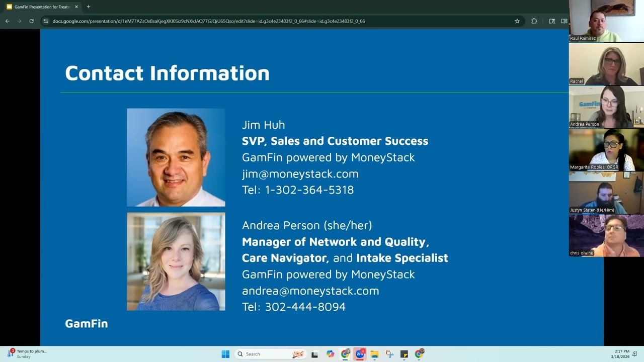The height and width of the screenshot is (362, 644).
Task: Open the tab search icon beside Extensions
Action: click(552, 21)
